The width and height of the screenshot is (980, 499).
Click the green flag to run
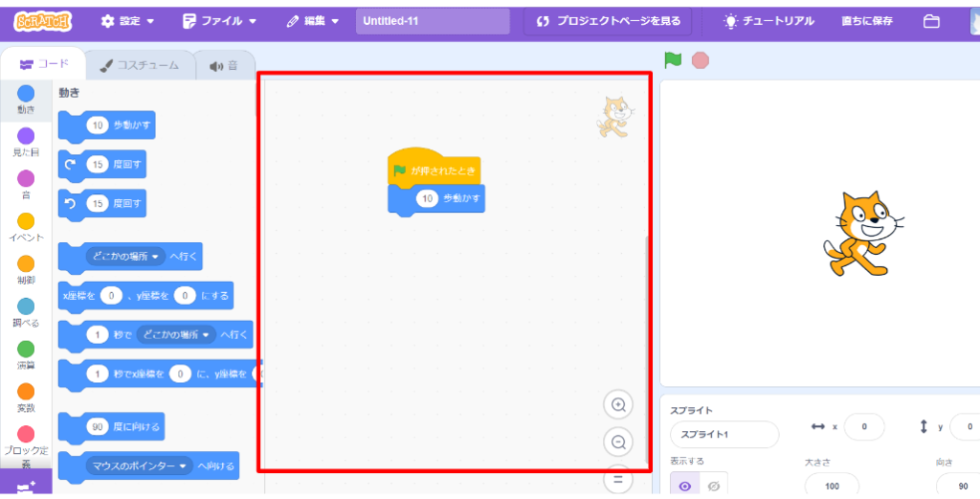[x=673, y=60]
